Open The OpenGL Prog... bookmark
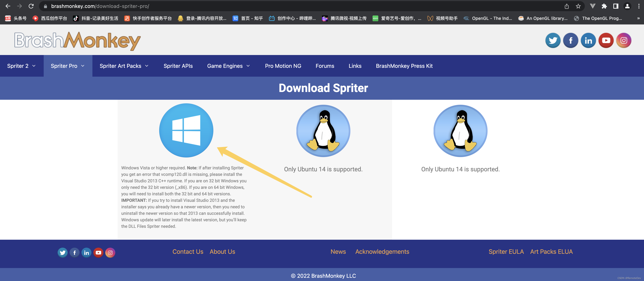This screenshot has height=281, width=644. (598, 18)
